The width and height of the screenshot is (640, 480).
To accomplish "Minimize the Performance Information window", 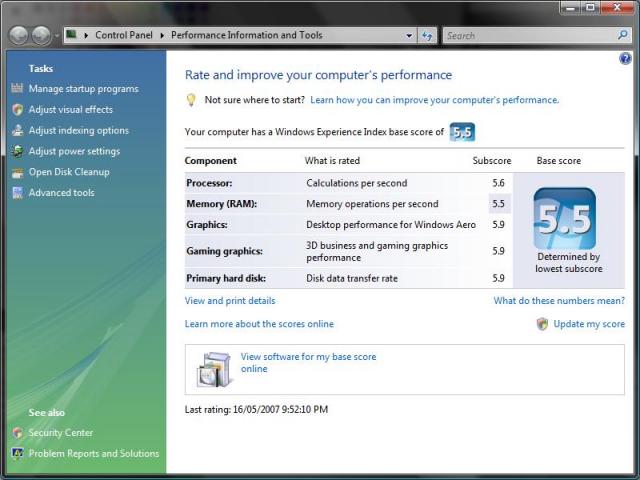I will tap(571, 8).
